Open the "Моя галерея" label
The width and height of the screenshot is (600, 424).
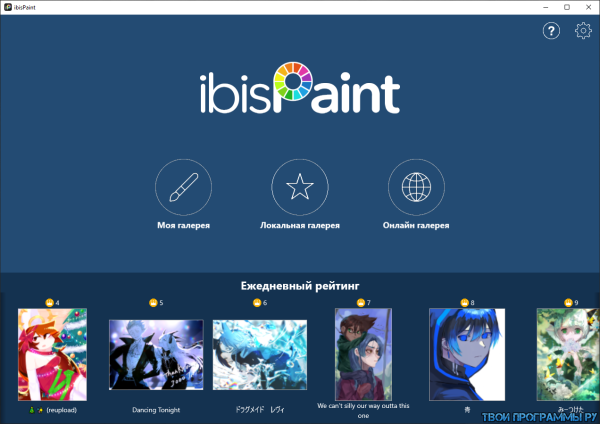tap(183, 225)
